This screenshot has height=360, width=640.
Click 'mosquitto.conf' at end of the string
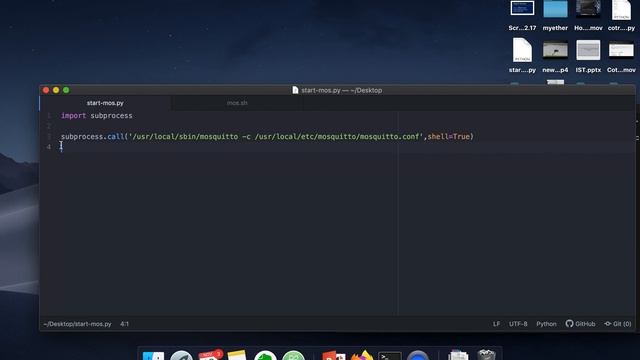coord(389,136)
